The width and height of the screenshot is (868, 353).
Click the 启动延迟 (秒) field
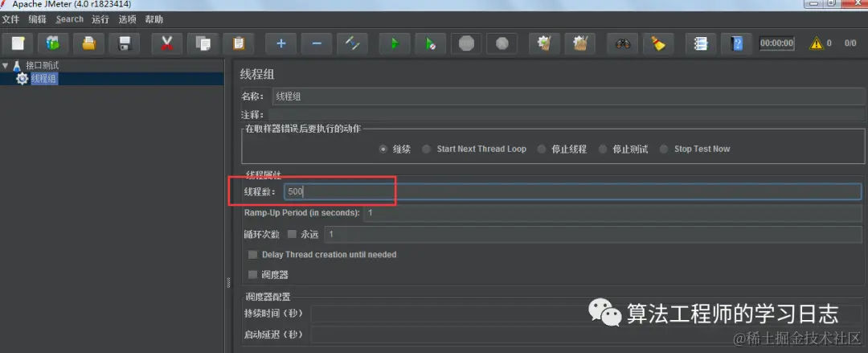(x=587, y=335)
